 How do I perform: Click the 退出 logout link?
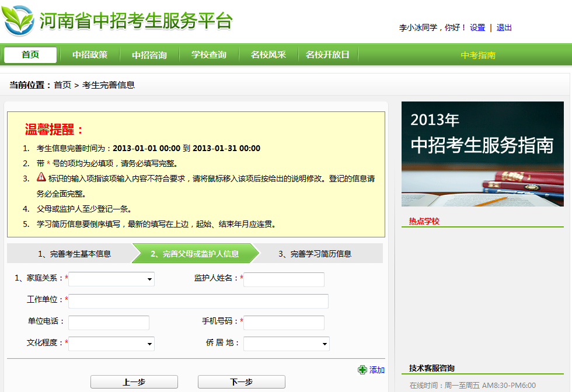point(504,27)
